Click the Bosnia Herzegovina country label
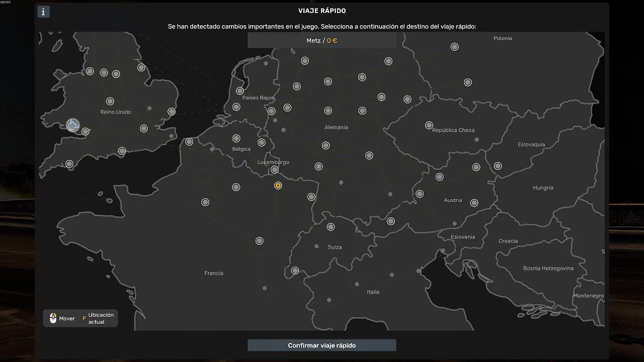Screen dimensions: 644x362 click(x=548, y=268)
